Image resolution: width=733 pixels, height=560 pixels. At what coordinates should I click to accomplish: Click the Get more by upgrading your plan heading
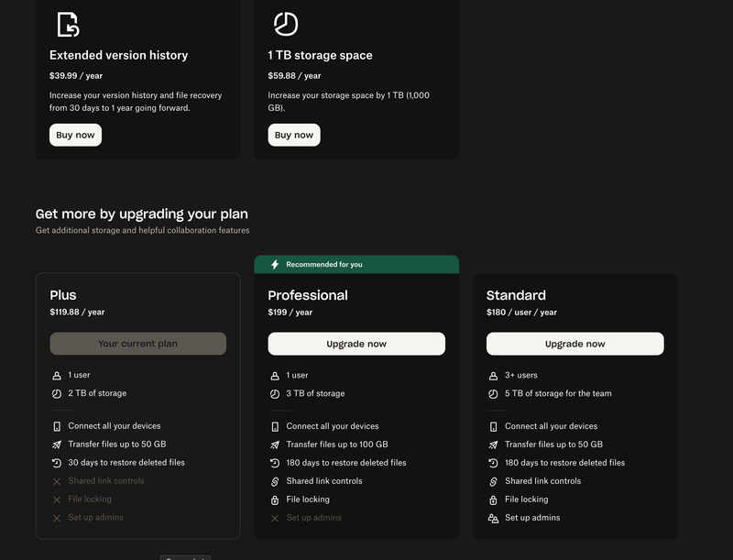click(x=141, y=214)
